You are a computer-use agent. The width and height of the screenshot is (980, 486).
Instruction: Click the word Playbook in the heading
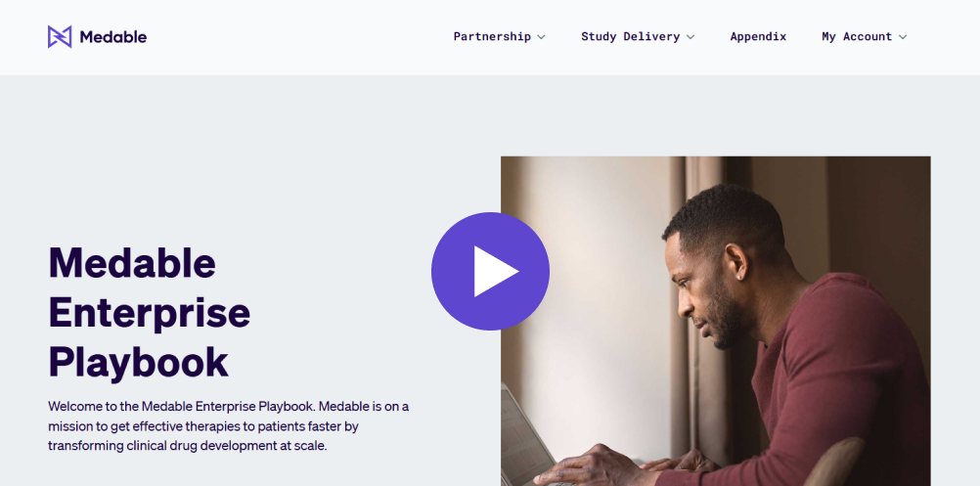[139, 362]
